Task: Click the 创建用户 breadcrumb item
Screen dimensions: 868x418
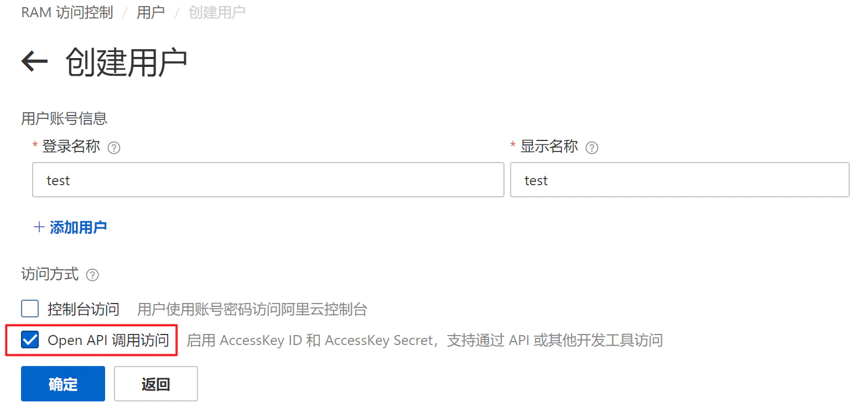Action: point(217,12)
